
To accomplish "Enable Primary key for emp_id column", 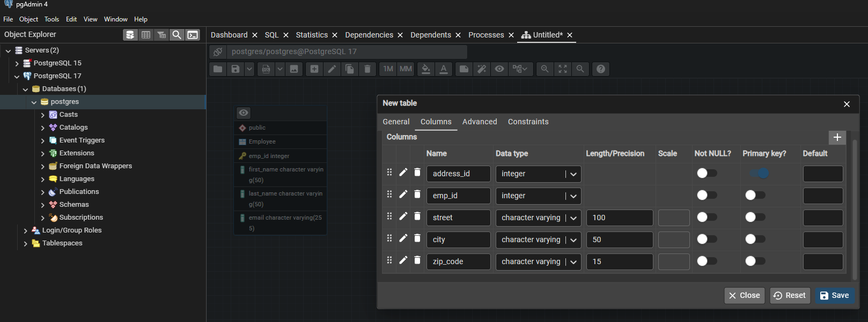I will tap(755, 195).
